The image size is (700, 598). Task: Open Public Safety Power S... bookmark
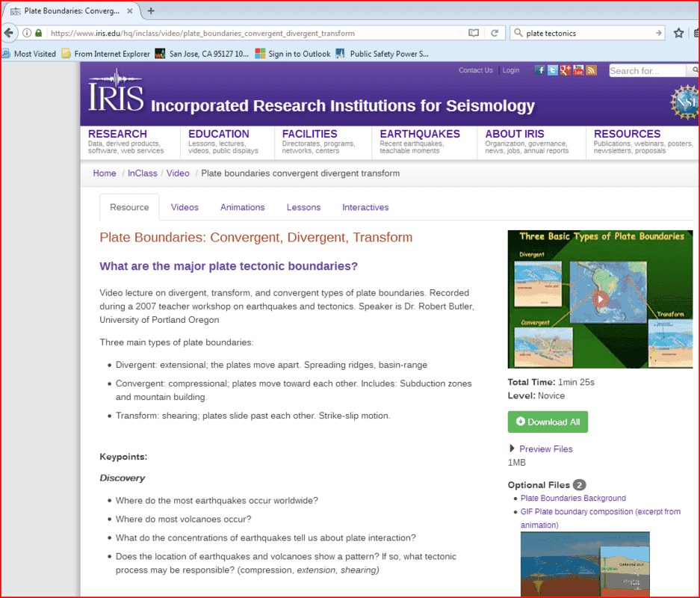382,54
